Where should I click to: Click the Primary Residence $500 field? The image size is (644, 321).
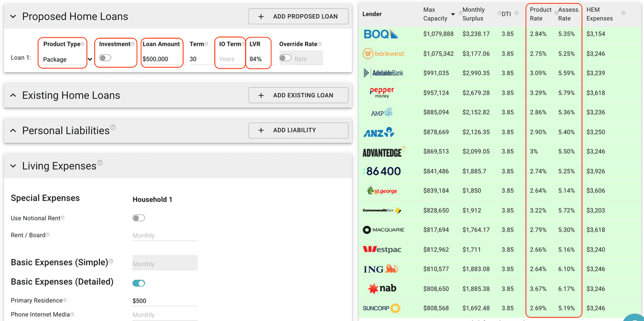click(165, 301)
